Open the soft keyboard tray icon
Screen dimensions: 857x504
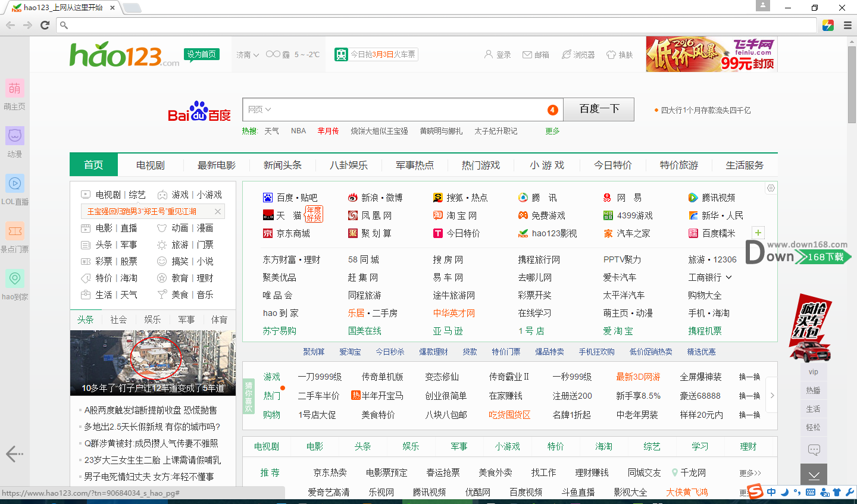coord(811,492)
